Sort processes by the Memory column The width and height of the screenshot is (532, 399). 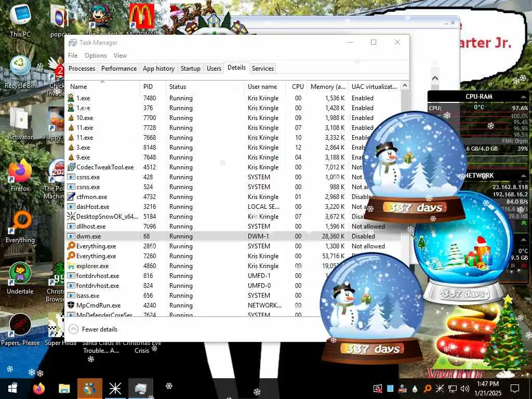click(328, 87)
